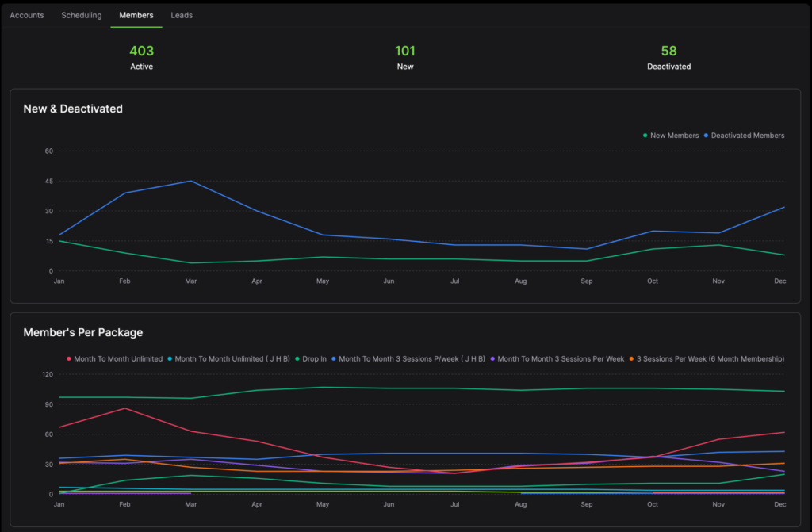This screenshot has height=532, width=812.
Task: Open the Scheduling tab
Action: point(82,15)
